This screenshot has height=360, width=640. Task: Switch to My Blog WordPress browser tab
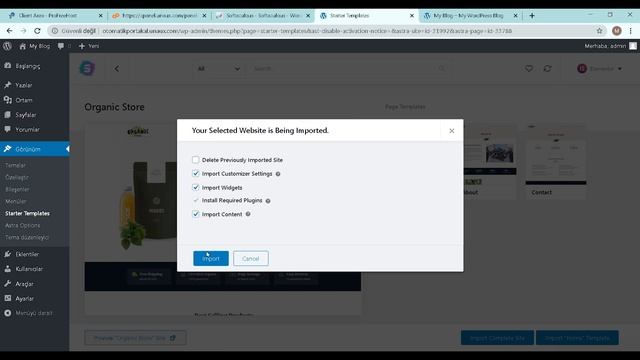pyautogui.click(x=470, y=16)
